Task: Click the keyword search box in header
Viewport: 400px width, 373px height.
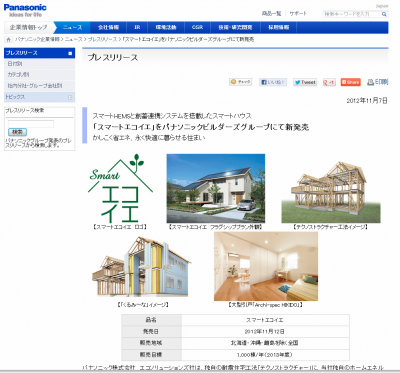Action: pyautogui.click(x=352, y=14)
